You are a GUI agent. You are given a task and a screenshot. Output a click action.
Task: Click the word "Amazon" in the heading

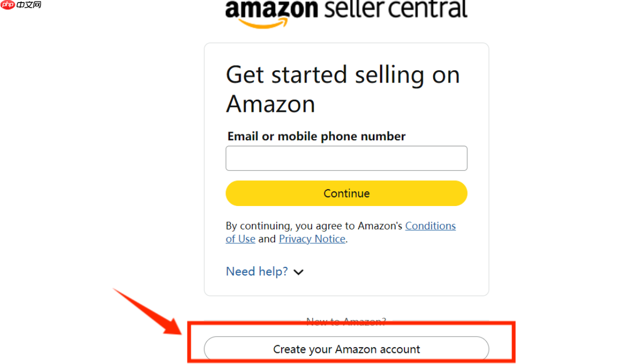[271, 104]
